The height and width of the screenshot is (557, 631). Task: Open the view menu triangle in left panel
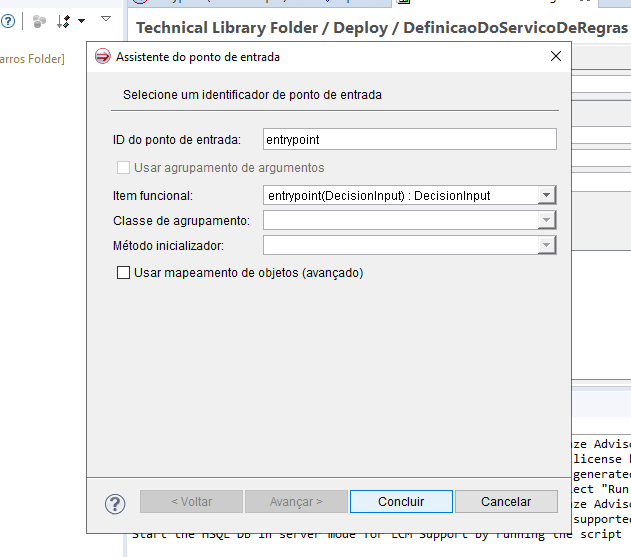coord(106,19)
